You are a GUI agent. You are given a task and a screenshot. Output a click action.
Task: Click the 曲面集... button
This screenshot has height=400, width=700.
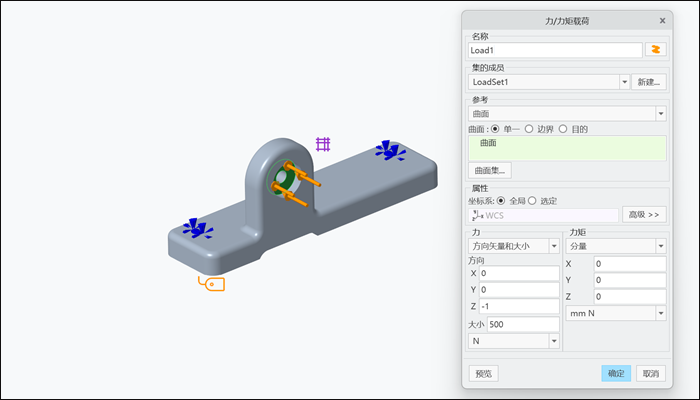(x=490, y=171)
